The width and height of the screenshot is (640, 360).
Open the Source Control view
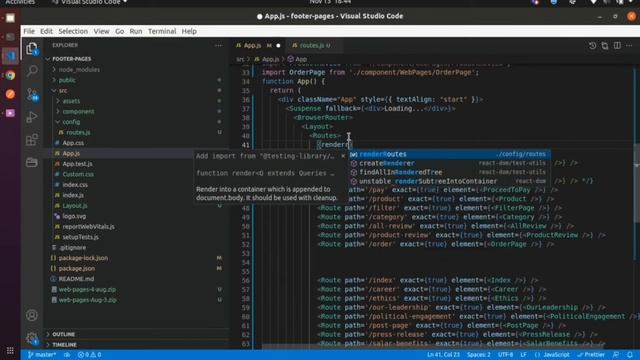(32, 95)
